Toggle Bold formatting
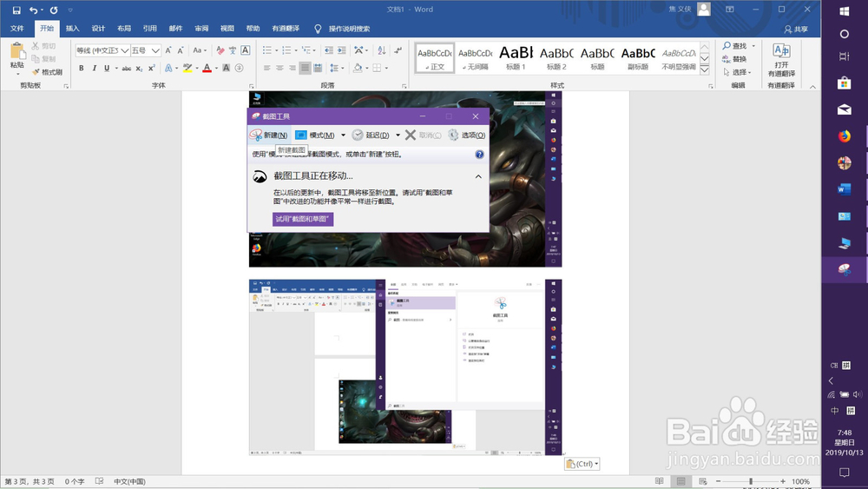Viewport: 868px width, 489px height. point(82,68)
